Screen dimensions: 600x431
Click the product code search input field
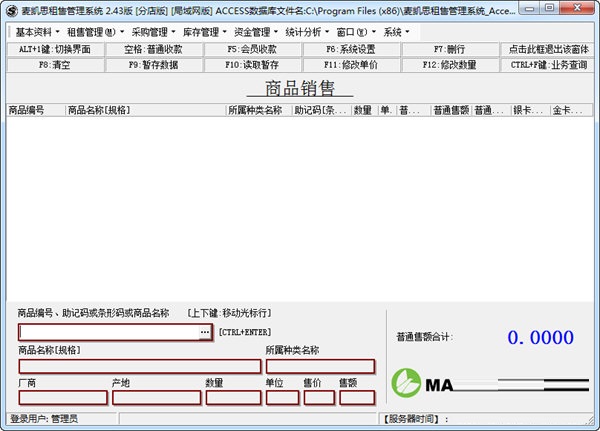click(109, 332)
